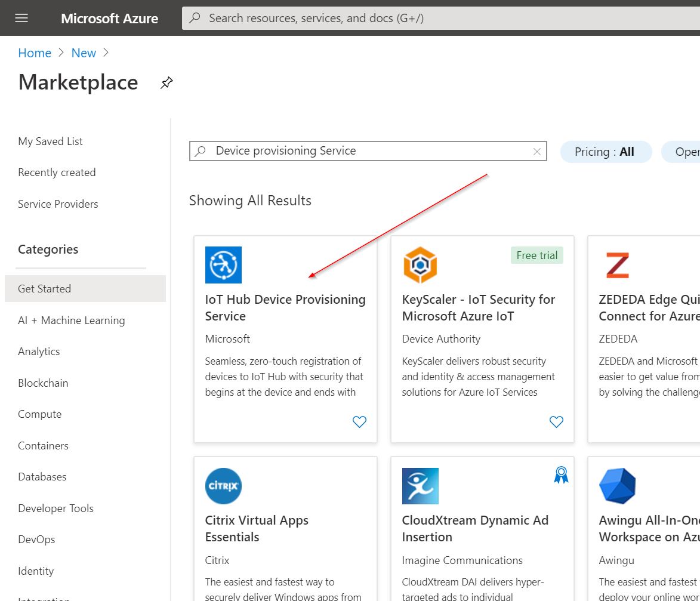Open the Citrix Virtual Apps Essentials logo
The height and width of the screenshot is (601, 700).
223,486
